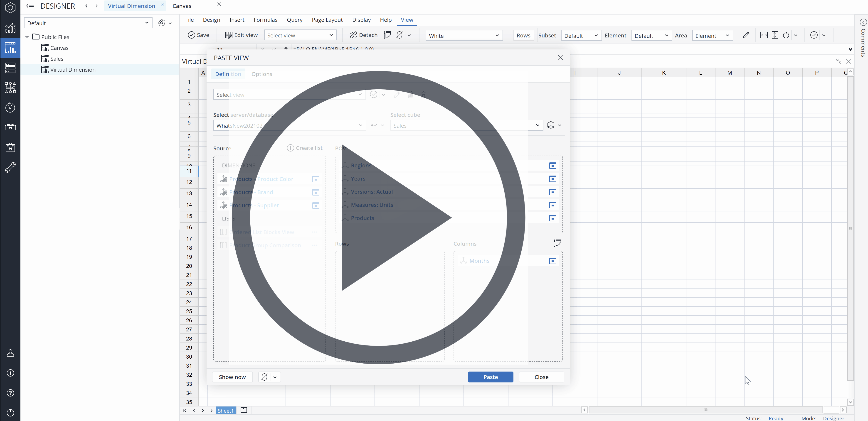
Task: Open the Subset Default dropdown
Action: (581, 36)
